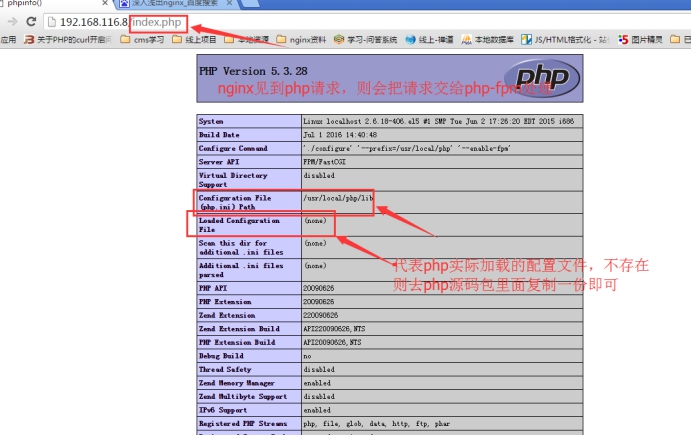This screenshot has width=692, height=436.
Task: Click the 'PHP Version 5.3.28' heading
Action: coord(253,71)
